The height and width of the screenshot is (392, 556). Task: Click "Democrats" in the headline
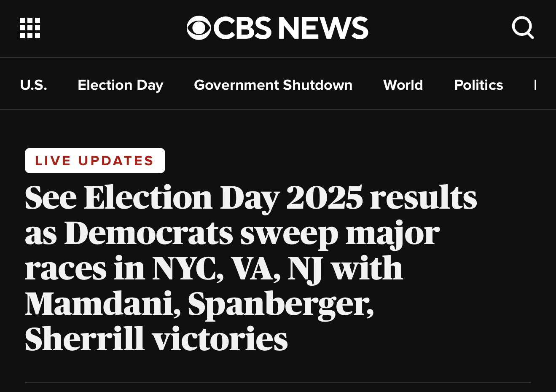148,233
